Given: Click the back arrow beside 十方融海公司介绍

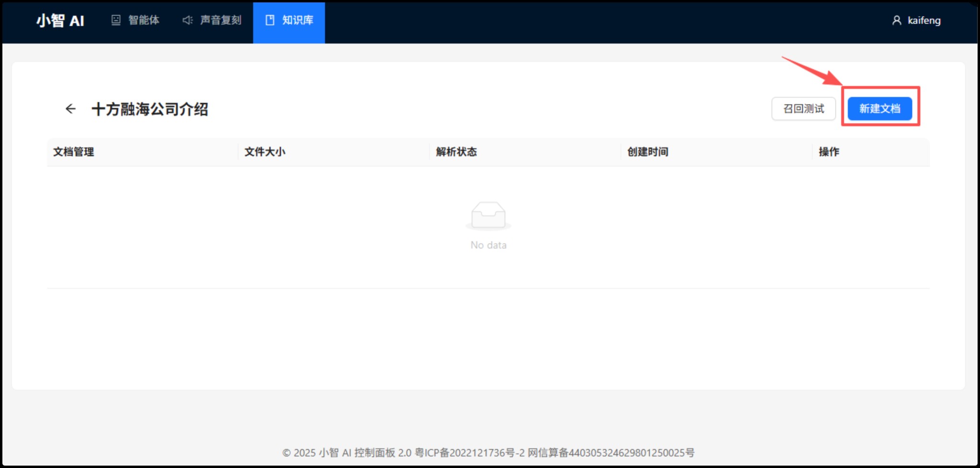Looking at the screenshot, I should click(x=70, y=109).
